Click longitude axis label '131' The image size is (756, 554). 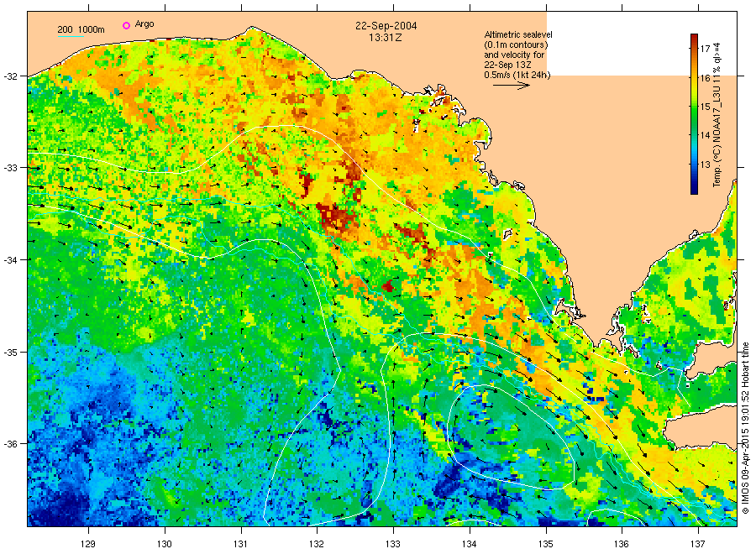coord(241,545)
